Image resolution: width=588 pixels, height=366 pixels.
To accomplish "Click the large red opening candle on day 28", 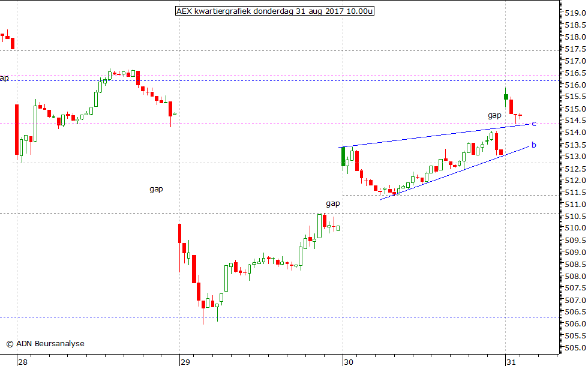I will coord(17,130).
